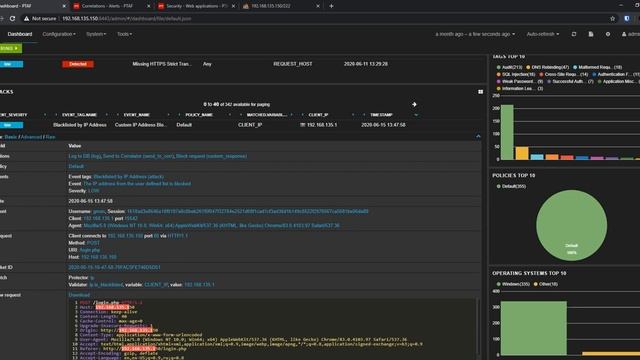Open the Configuration dropdown menu
640x360 pixels.
coord(59,34)
